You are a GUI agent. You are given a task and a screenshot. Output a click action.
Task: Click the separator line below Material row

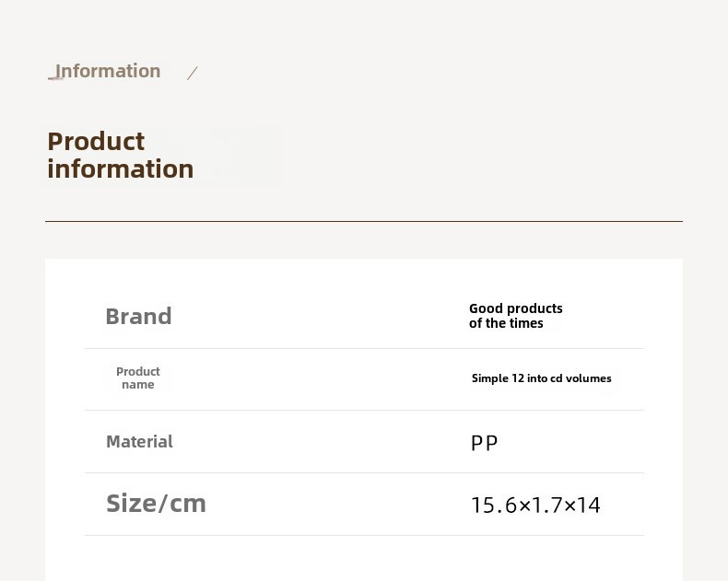pos(365,473)
